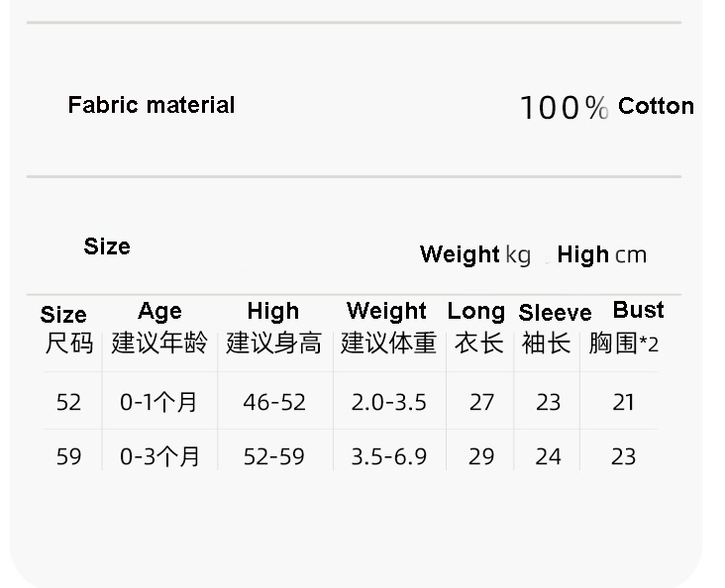Click the '52-59' height cell
Screen dimensions: 725x588
click(274, 456)
